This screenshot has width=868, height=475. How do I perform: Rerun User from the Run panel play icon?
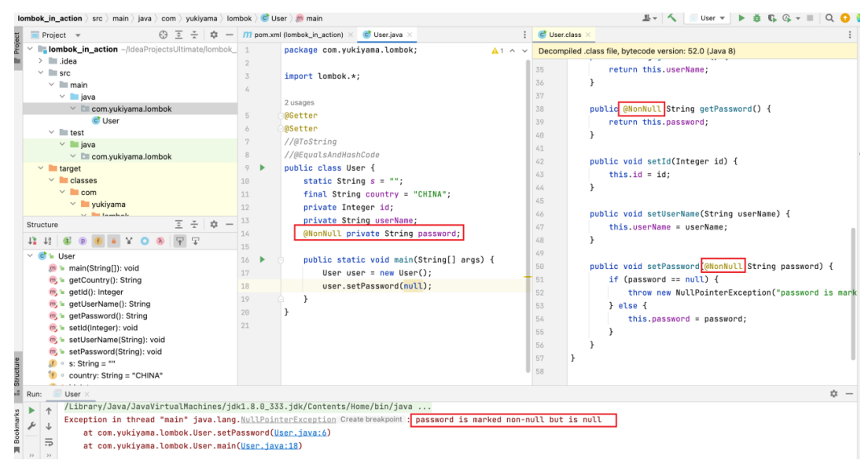point(31,411)
